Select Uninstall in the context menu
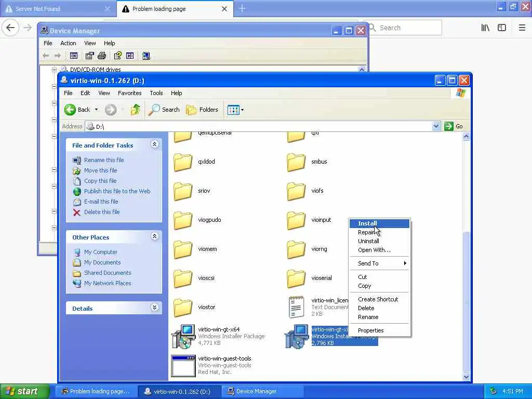532x399 pixels. (x=379, y=241)
